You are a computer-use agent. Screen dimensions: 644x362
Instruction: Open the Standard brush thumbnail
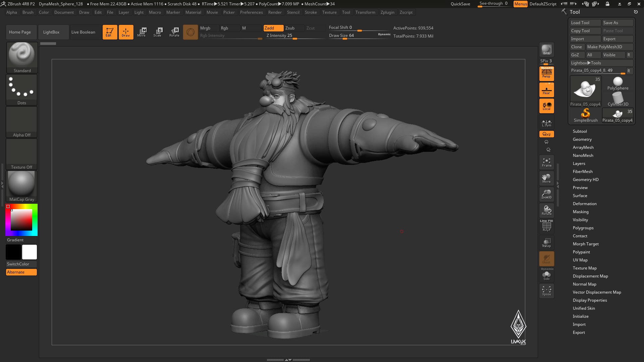point(22,57)
